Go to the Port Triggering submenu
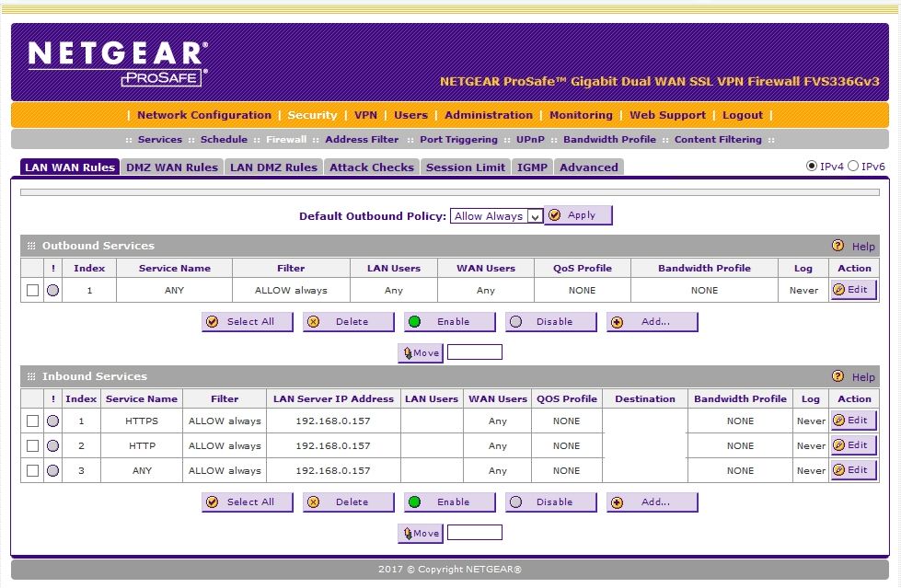 pyautogui.click(x=458, y=139)
